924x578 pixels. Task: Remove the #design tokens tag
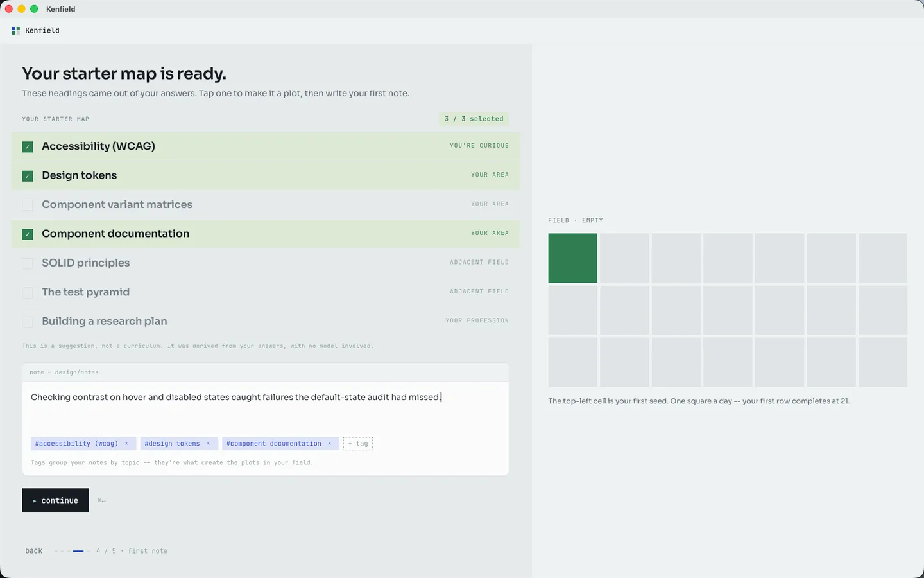tap(208, 444)
